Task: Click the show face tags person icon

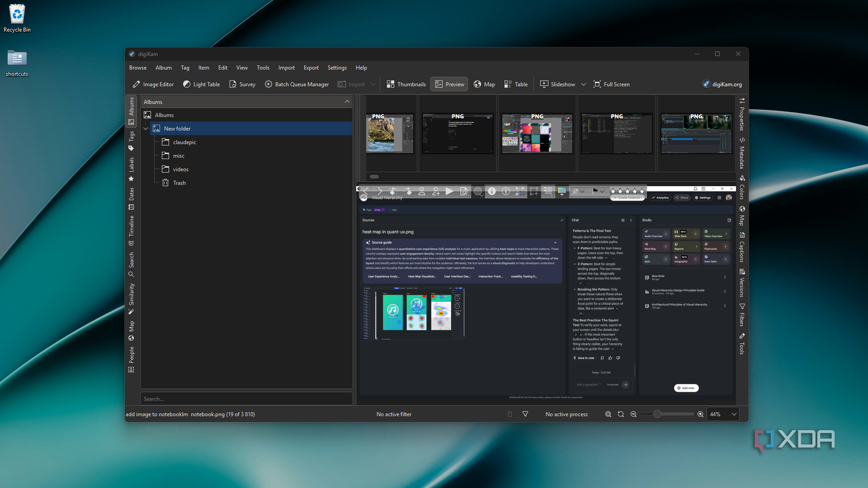Action: 421,191
